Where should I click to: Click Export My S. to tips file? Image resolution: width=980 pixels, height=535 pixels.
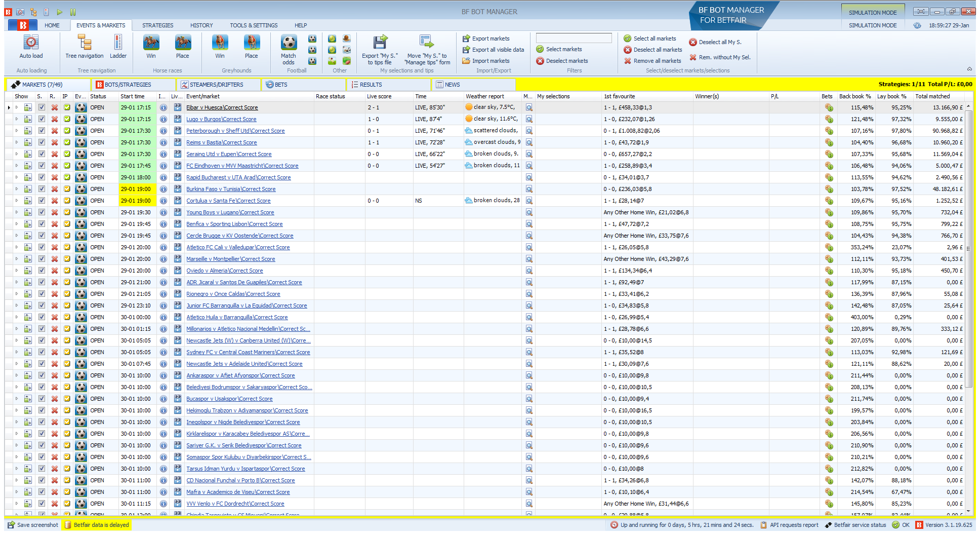point(380,50)
